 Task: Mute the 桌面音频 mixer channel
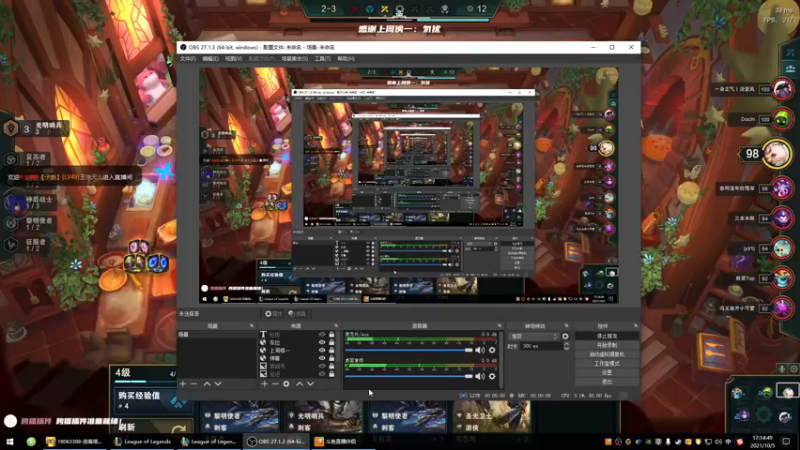click(x=480, y=377)
